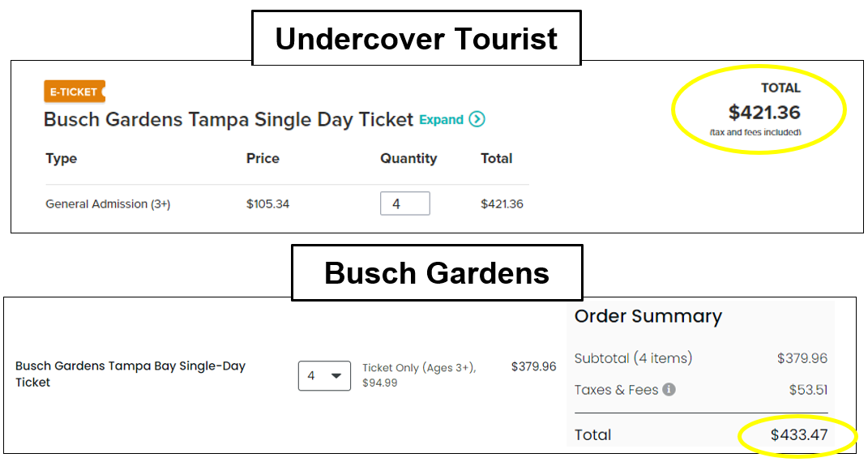The width and height of the screenshot is (868, 462).
Task: Click the $421.36 total in the yellow circle
Action: point(764,113)
